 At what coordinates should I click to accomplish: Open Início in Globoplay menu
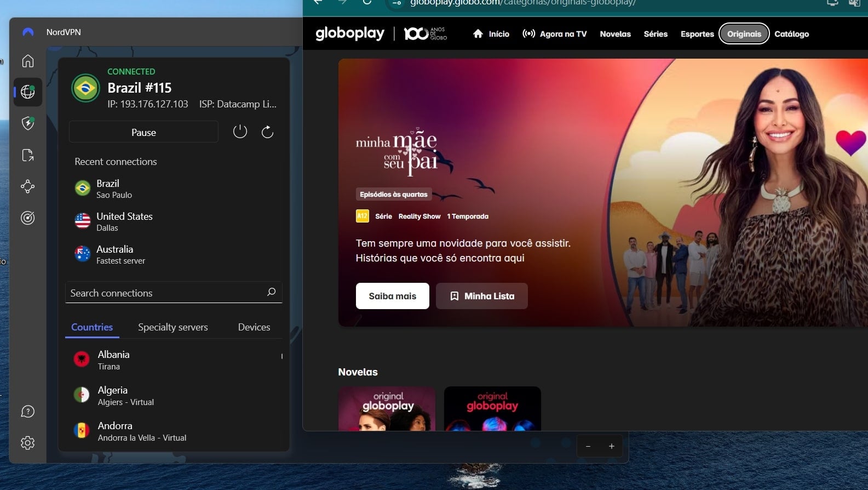click(x=491, y=34)
